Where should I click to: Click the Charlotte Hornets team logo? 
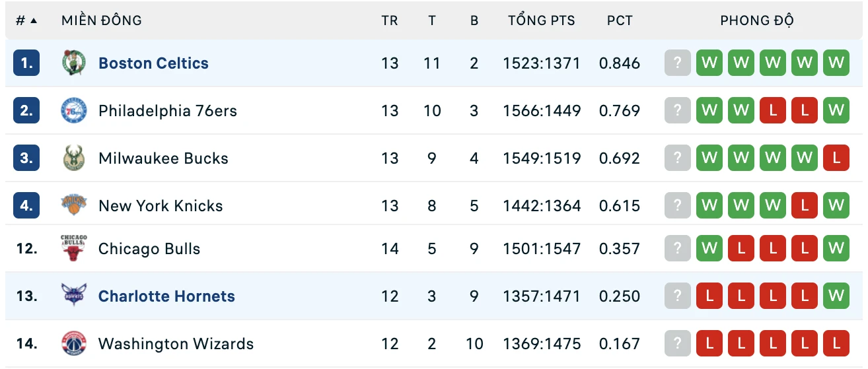click(73, 296)
